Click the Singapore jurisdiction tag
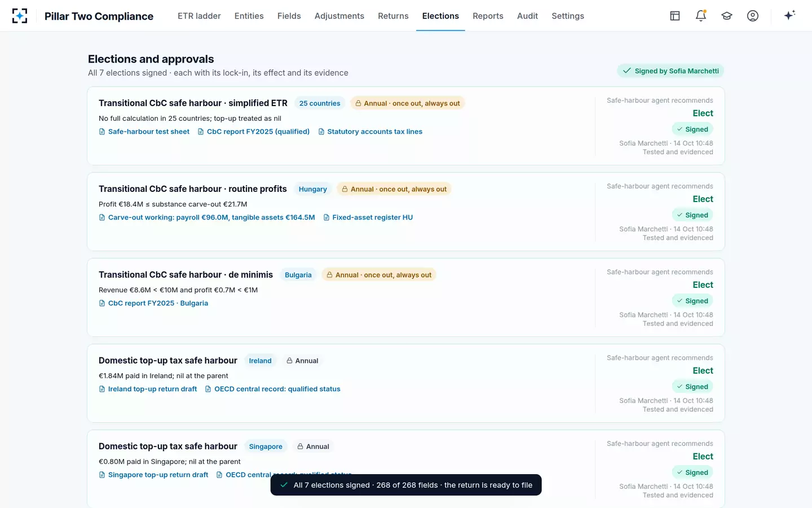Screen dimensions: 812x508 pos(266,446)
